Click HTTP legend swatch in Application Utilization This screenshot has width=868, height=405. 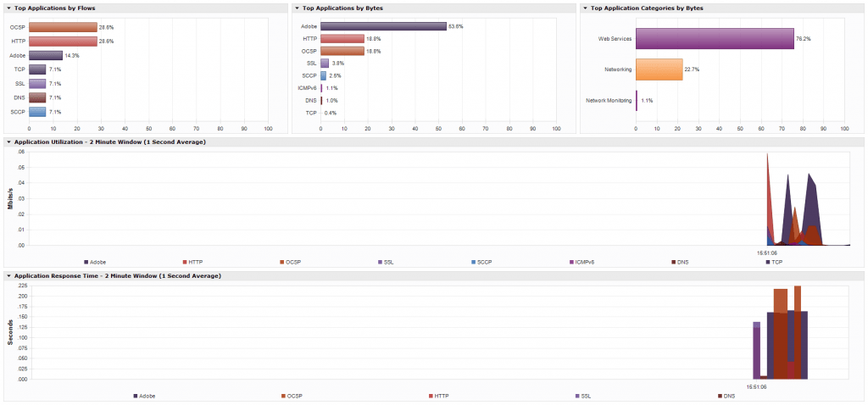[x=185, y=262]
